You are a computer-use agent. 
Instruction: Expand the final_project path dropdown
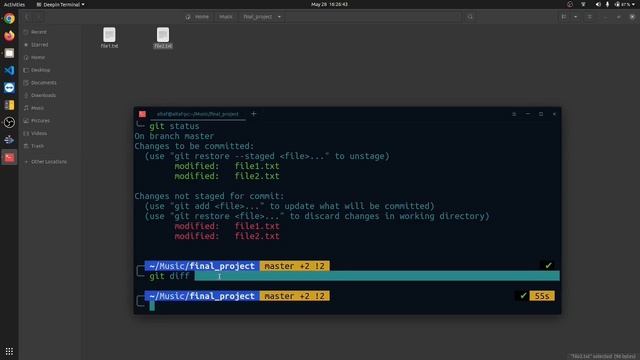pos(280,17)
